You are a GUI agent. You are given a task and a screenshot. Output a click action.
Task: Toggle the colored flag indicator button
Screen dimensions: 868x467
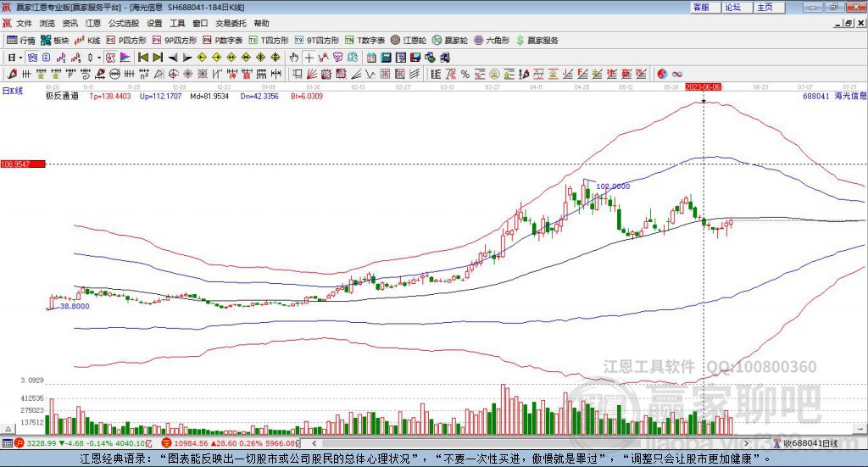click(x=125, y=58)
